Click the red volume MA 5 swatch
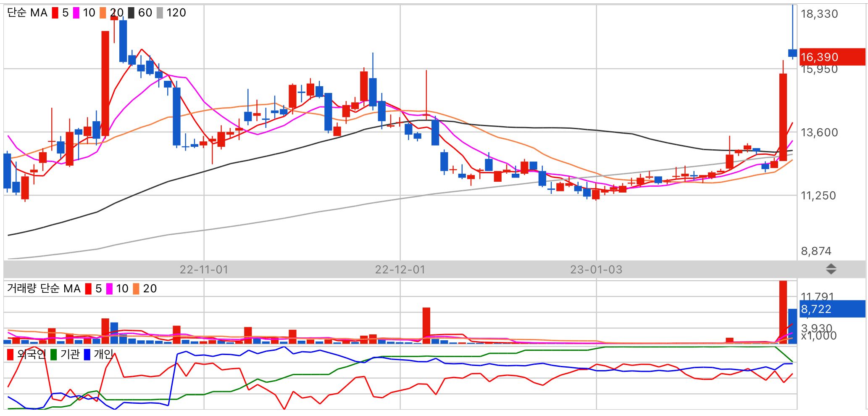This screenshot has height=416, width=868. click(88, 289)
